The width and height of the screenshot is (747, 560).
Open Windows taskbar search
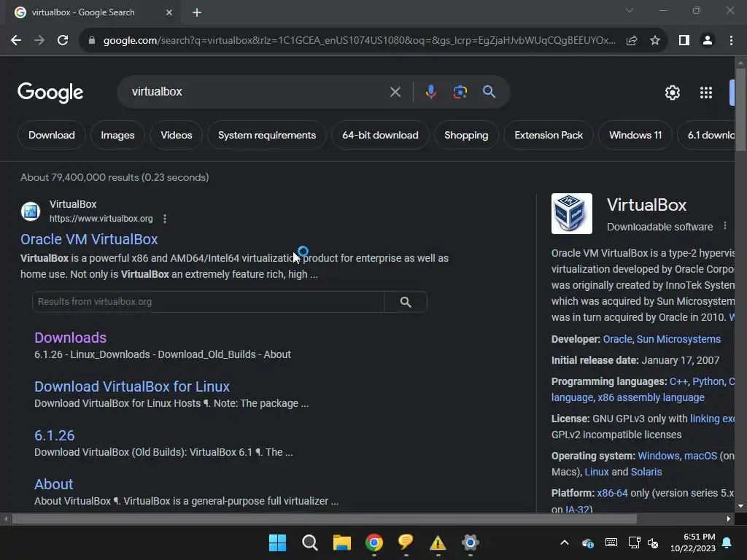[x=309, y=542]
